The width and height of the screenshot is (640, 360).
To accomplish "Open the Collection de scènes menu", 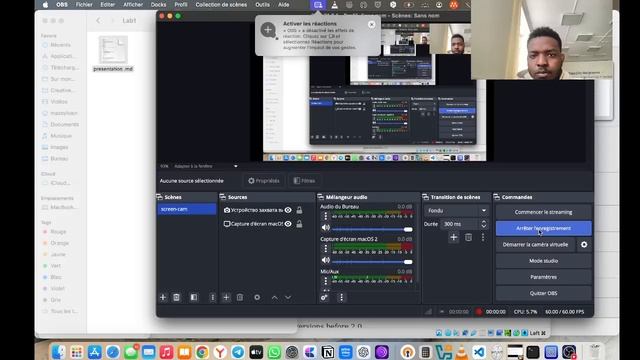I will [x=221, y=4].
